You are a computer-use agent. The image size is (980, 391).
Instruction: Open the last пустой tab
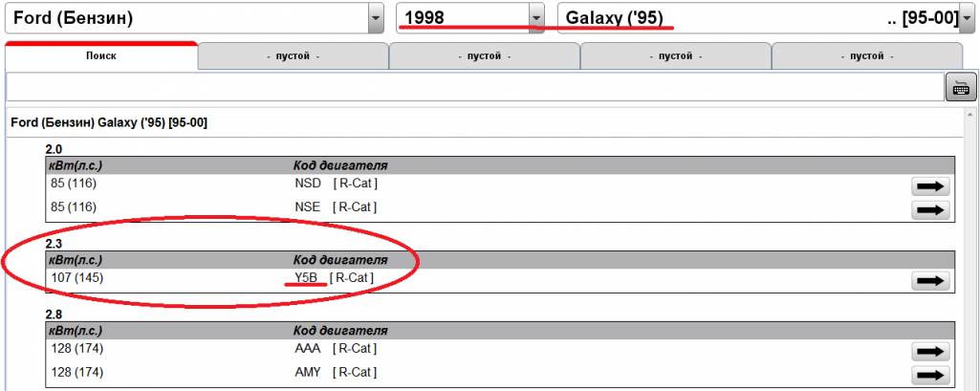click(866, 56)
